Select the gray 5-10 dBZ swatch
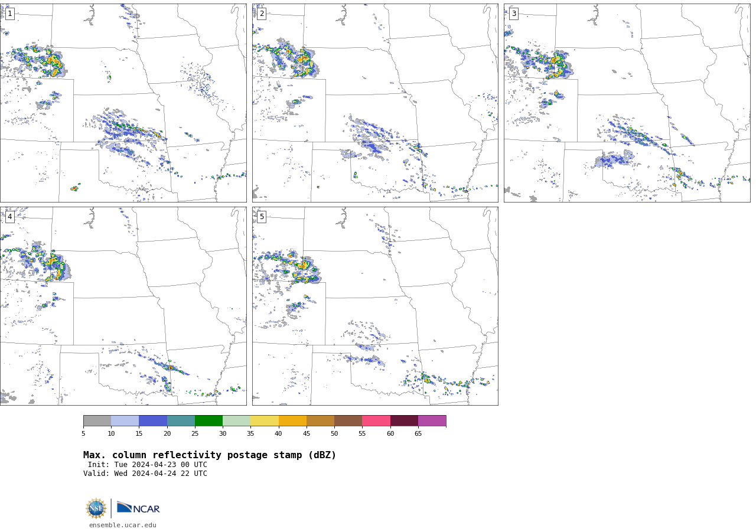This screenshot has height=532, width=756. [97, 420]
